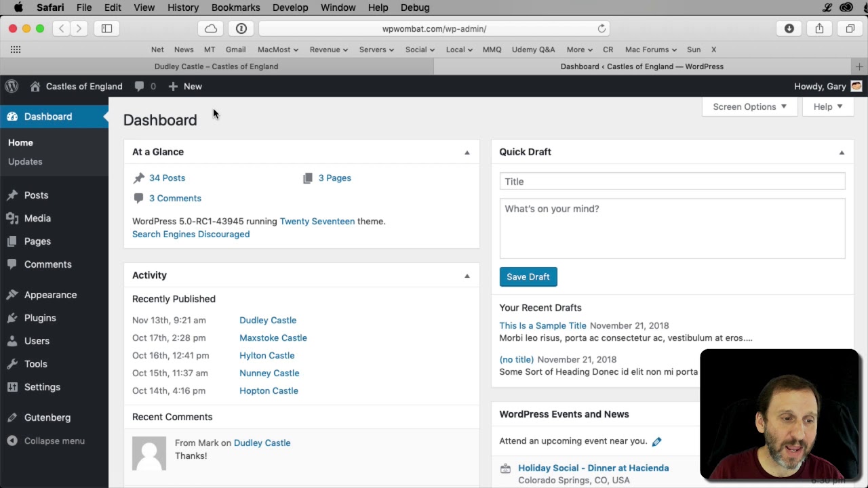Open the Updates submenu item
The height and width of the screenshot is (488, 868).
pos(25,161)
